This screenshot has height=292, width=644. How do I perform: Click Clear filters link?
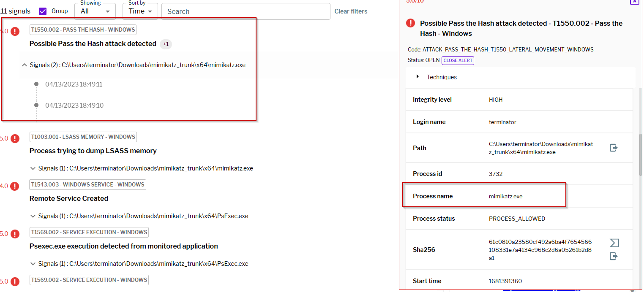point(351,11)
